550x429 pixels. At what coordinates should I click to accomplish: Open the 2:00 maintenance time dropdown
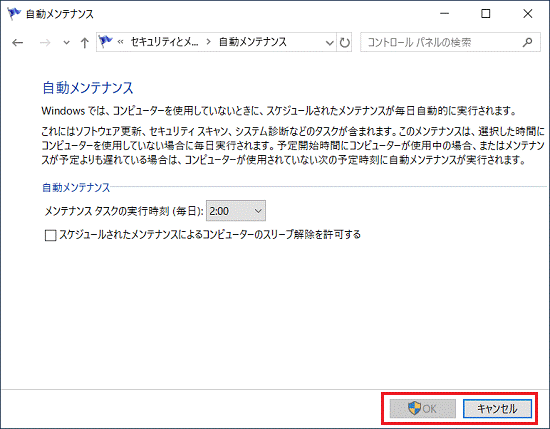coord(236,211)
